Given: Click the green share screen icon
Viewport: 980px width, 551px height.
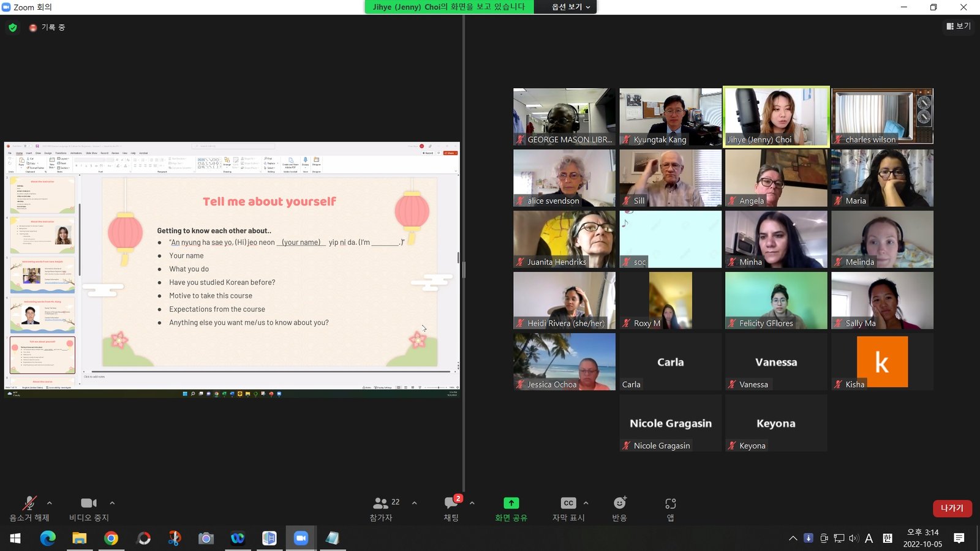Looking at the screenshot, I should point(511,503).
